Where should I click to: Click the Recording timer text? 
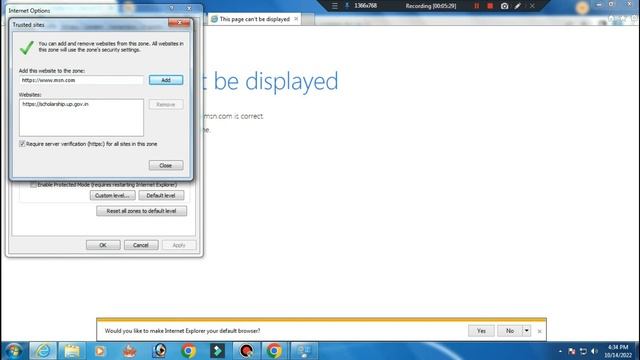pyautogui.click(x=431, y=6)
